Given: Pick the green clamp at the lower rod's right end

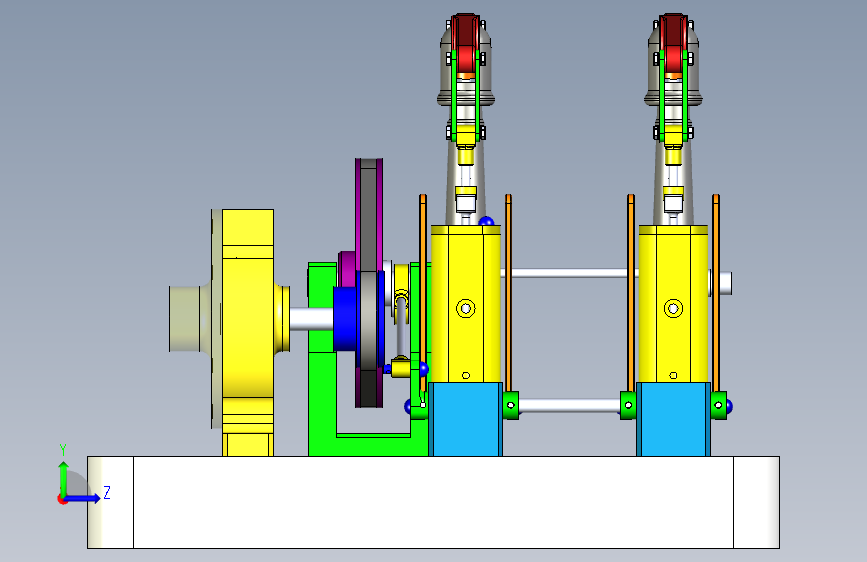Looking at the screenshot, I should click(719, 405).
